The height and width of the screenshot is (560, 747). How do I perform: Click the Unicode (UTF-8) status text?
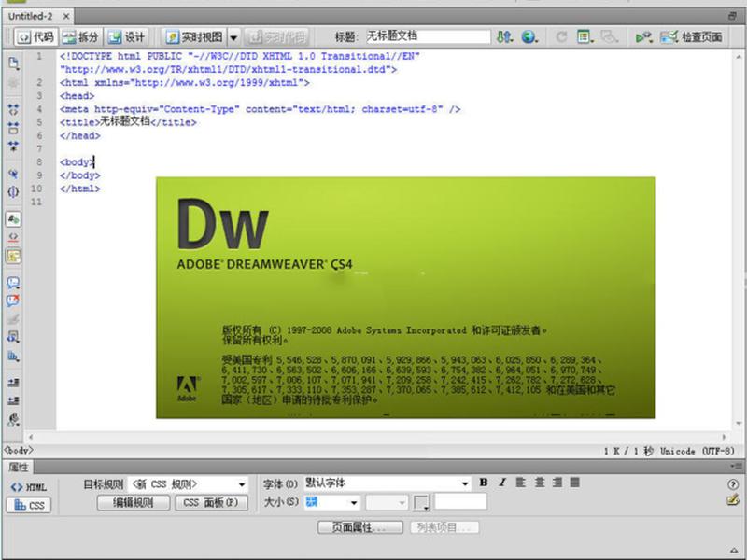point(697,451)
